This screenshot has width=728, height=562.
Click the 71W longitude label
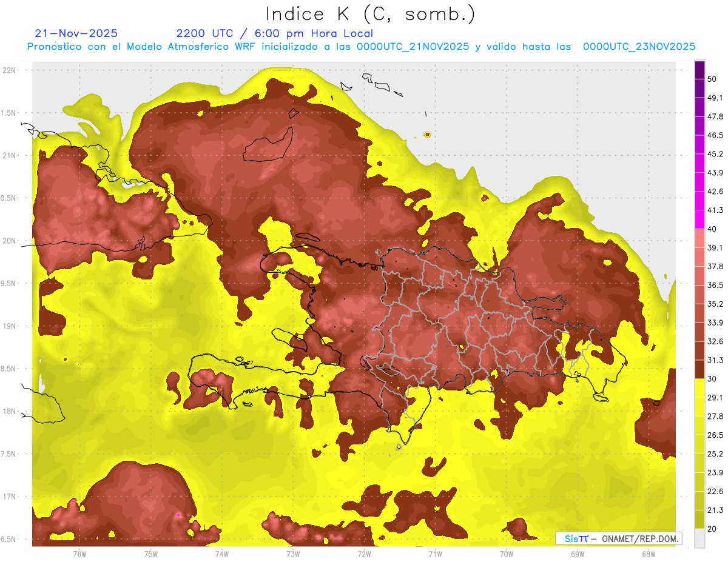point(435,554)
